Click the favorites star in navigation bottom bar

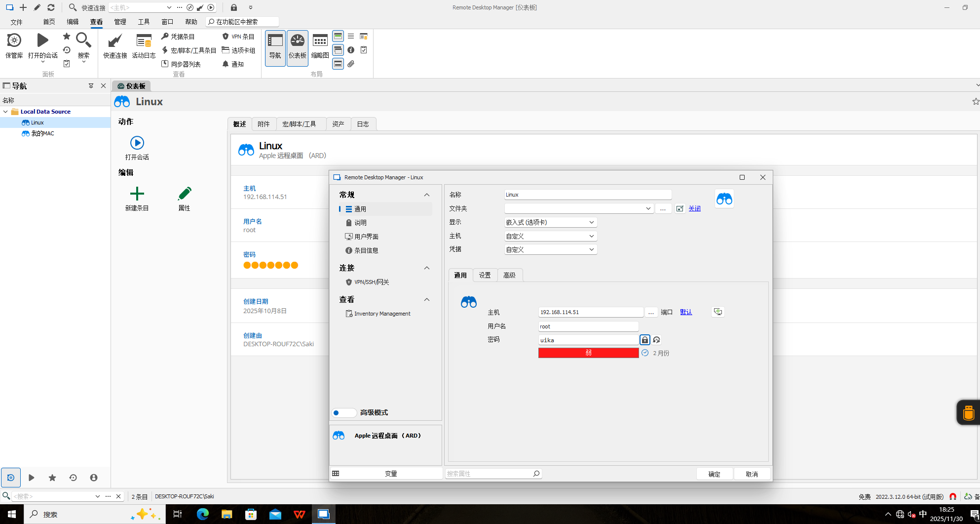coord(52,478)
